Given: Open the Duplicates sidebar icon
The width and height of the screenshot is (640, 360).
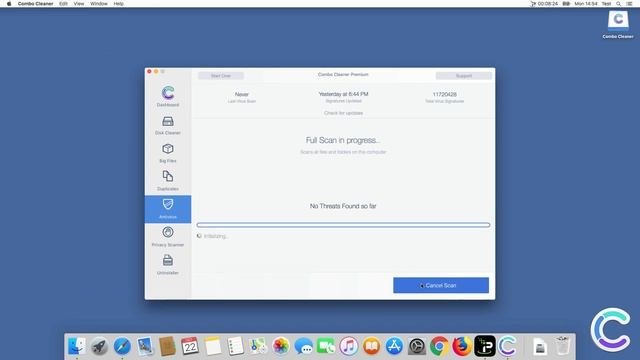Looking at the screenshot, I should click(x=168, y=176).
